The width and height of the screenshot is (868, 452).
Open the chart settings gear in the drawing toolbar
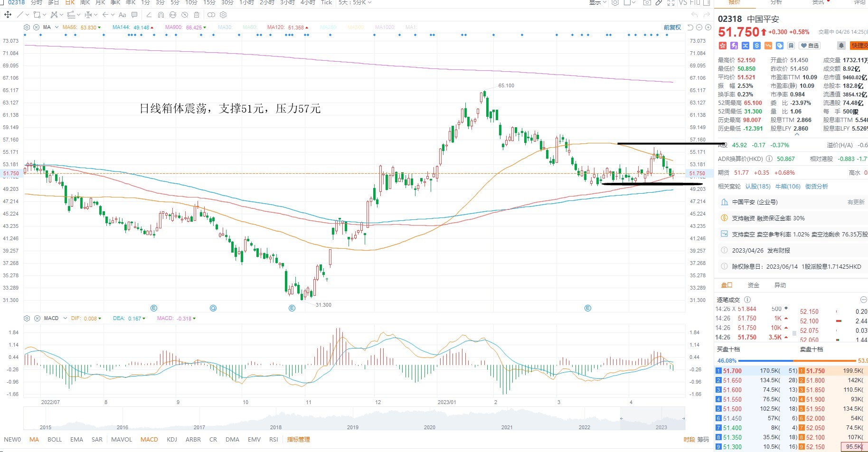coord(223,15)
